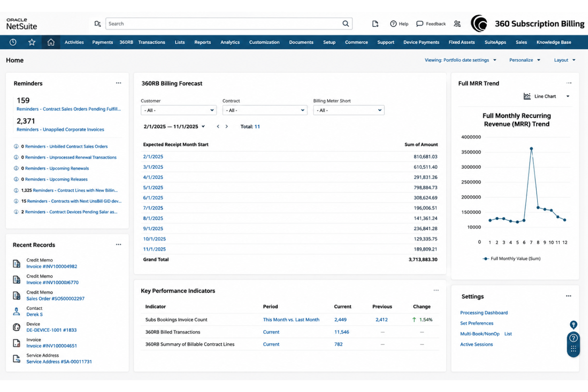Click the peak data point on MRR chart

click(531, 149)
